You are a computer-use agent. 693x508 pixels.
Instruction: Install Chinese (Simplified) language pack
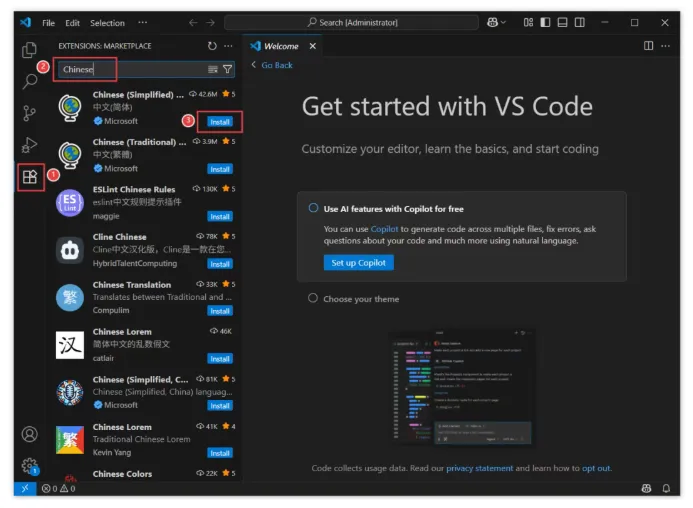point(220,122)
